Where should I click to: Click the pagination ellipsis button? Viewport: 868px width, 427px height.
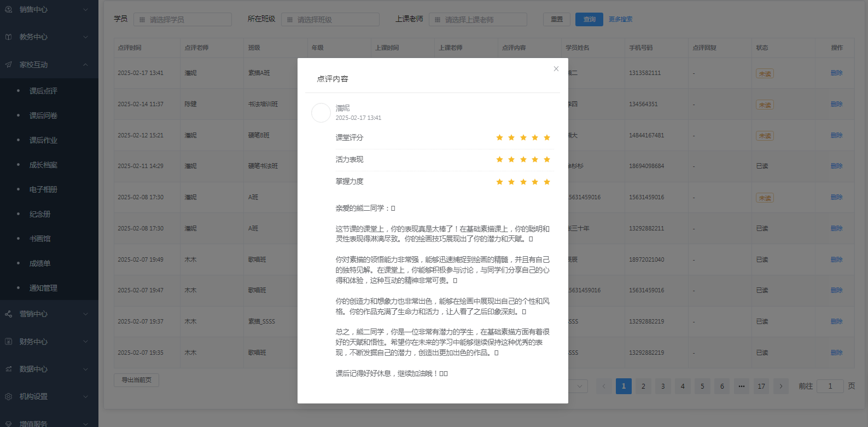742,386
